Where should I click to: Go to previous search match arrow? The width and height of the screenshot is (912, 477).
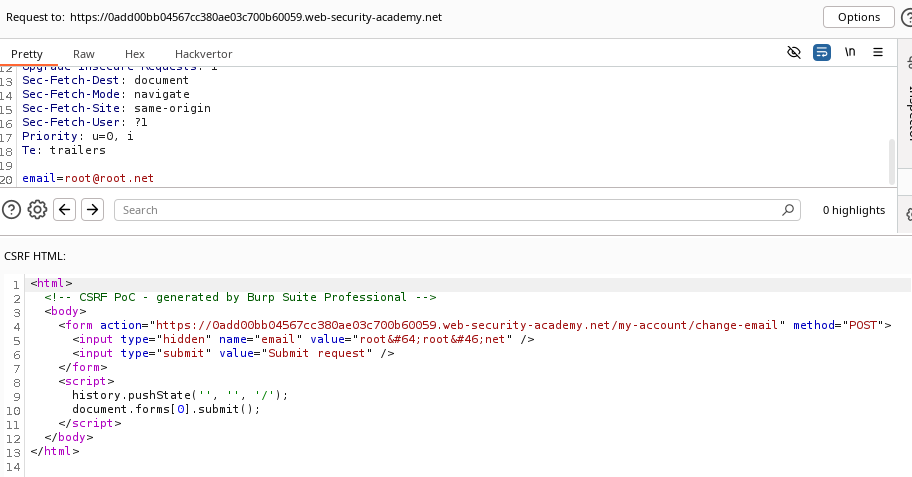65,209
